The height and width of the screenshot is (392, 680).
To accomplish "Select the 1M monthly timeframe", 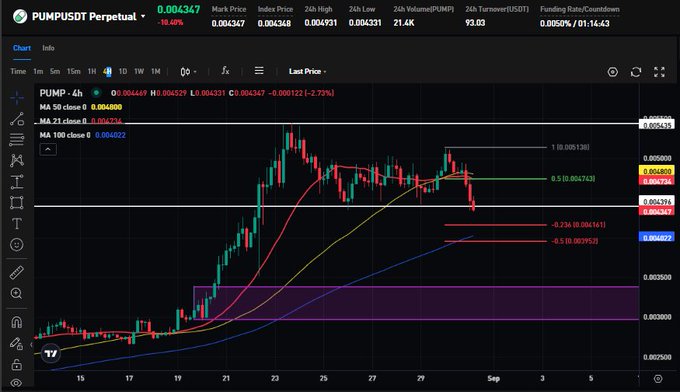I will (155, 71).
